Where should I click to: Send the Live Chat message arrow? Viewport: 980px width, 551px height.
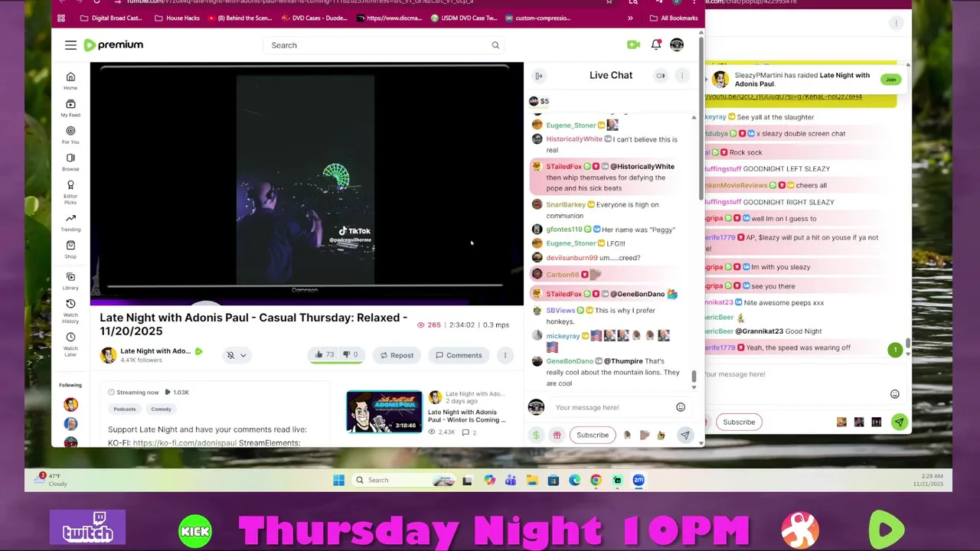point(685,435)
